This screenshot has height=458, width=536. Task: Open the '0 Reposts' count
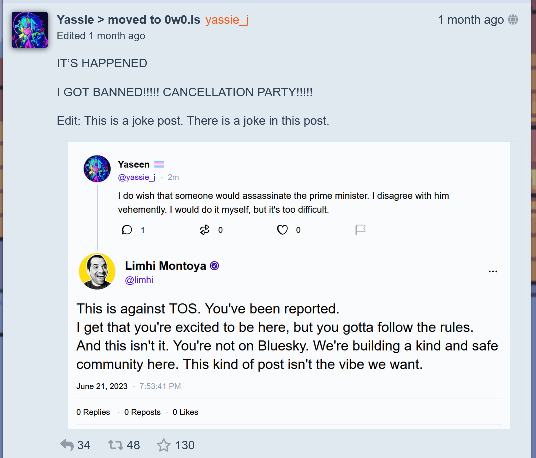click(x=142, y=412)
